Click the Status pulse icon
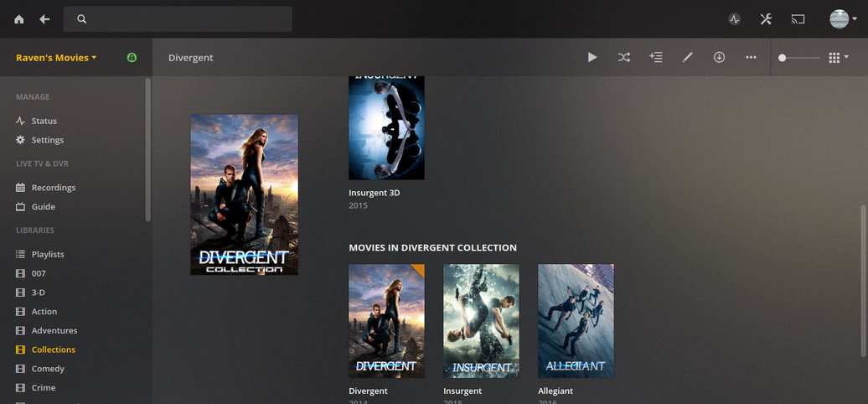868x404 pixels. [20, 121]
